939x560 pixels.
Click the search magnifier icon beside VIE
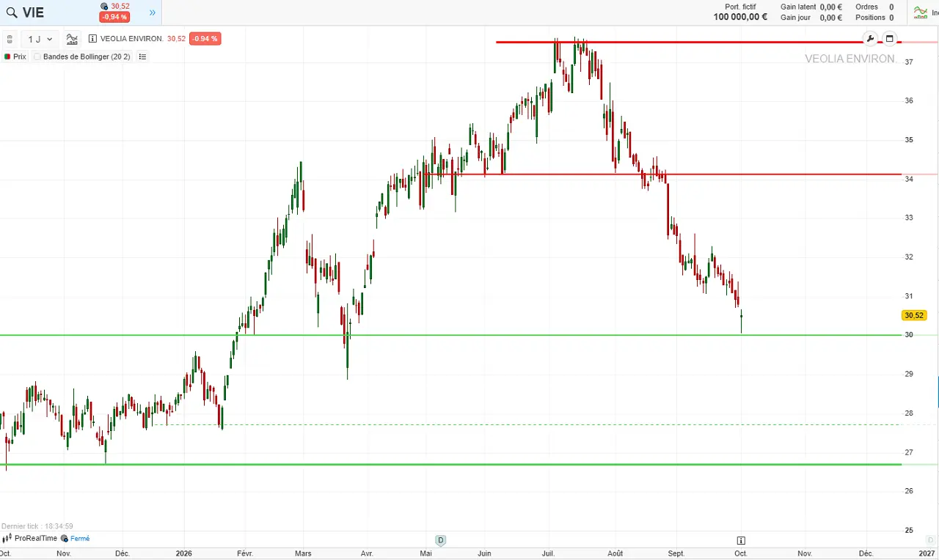click(12, 12)
